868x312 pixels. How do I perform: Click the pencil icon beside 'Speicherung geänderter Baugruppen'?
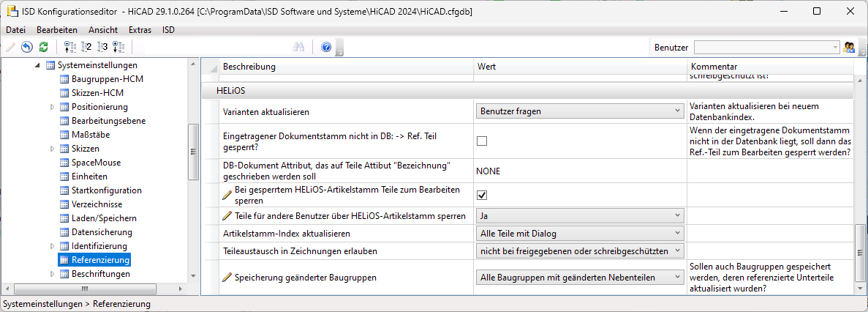(227, 277)
